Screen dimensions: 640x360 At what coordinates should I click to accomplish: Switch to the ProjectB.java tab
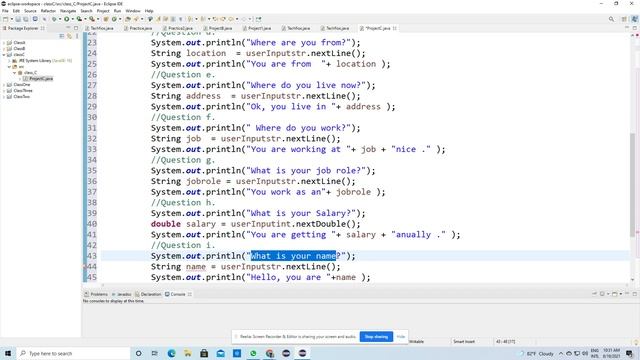pyautogui.click(x=218, y=28)
